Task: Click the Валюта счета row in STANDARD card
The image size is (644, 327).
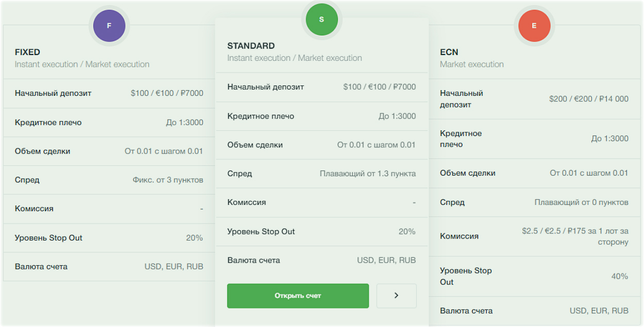Action: tap(321, 260)
